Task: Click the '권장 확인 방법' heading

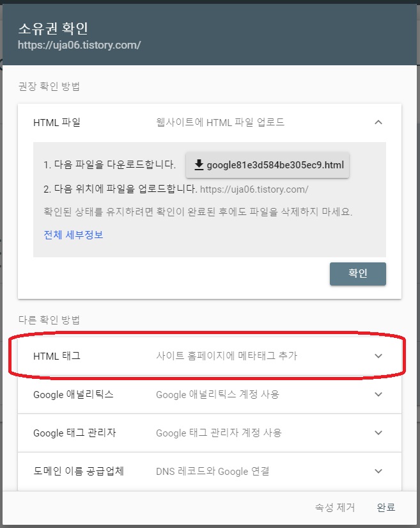Action: coord(49,86)
